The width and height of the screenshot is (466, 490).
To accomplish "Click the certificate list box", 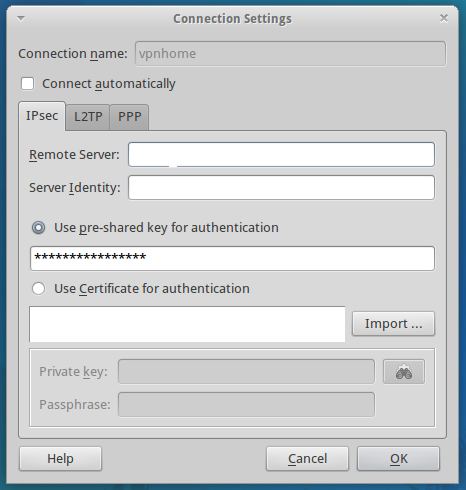I will 187,324.
